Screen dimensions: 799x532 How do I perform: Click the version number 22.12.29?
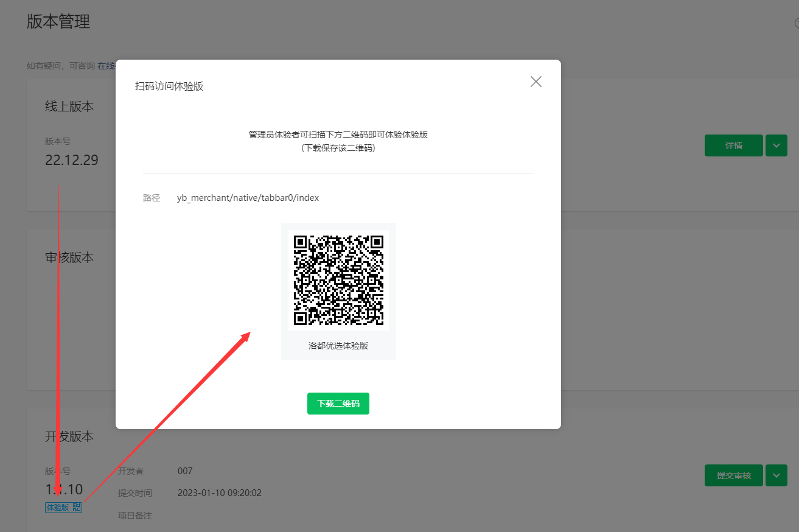click(x=72, y=160)
